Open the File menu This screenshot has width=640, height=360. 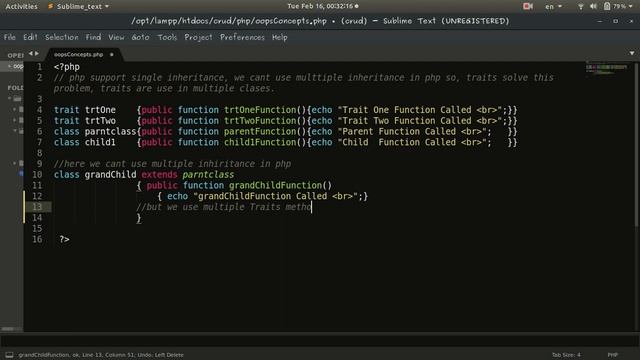click(x=9, y=37)
